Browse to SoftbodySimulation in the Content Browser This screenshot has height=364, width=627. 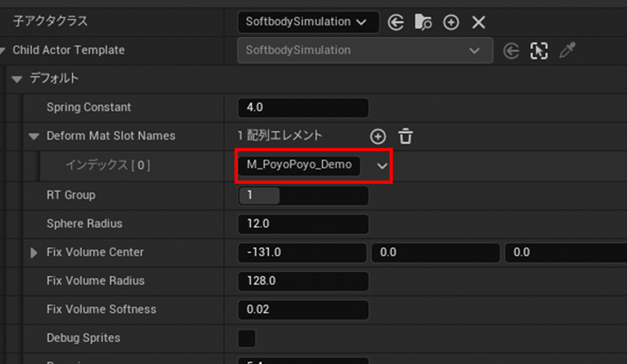[x=423, y=22]
